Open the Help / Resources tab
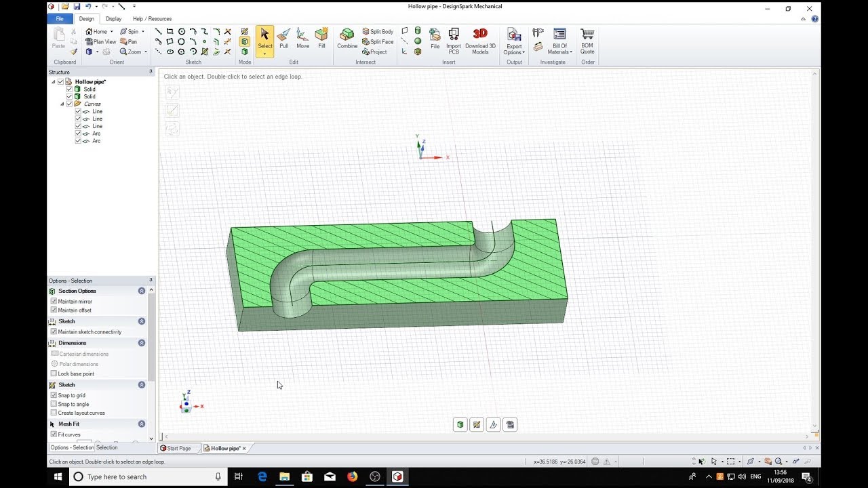Screen dimensions: 868x488 [x=152, y=19]
